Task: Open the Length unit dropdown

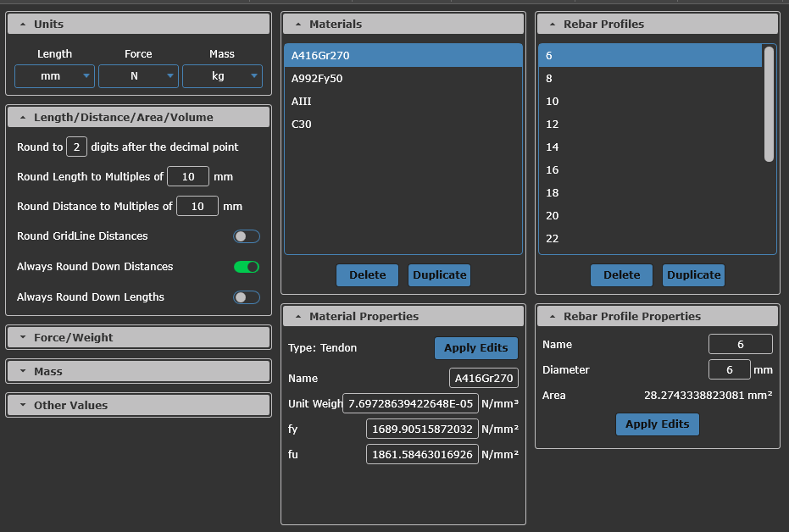Action: point(54,77)
